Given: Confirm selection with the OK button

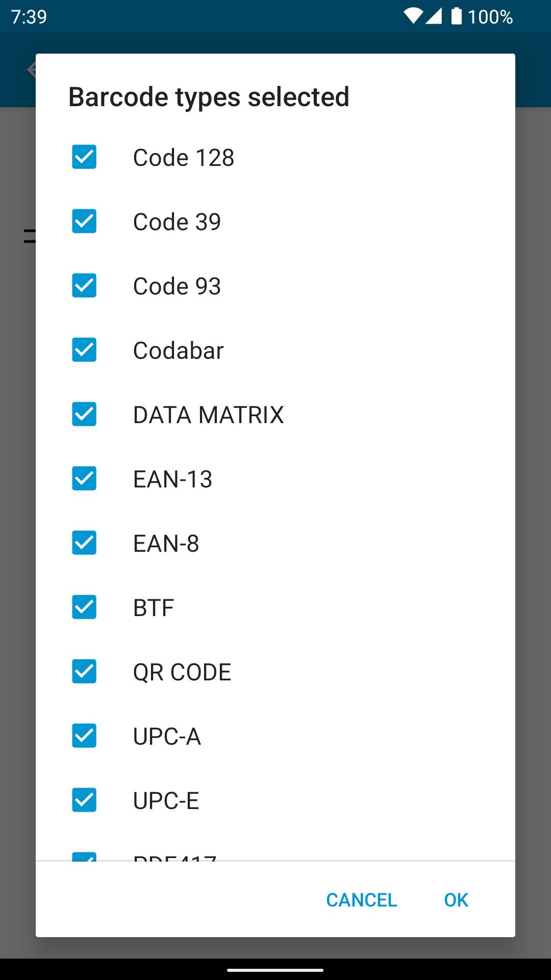Looking at the screenshot, I should [456, 900].
